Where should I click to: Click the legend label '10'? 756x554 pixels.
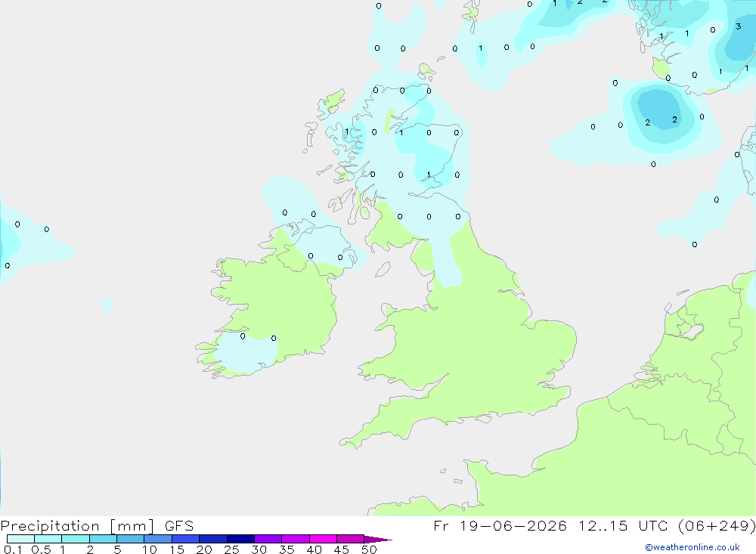[x=150, y=549]
